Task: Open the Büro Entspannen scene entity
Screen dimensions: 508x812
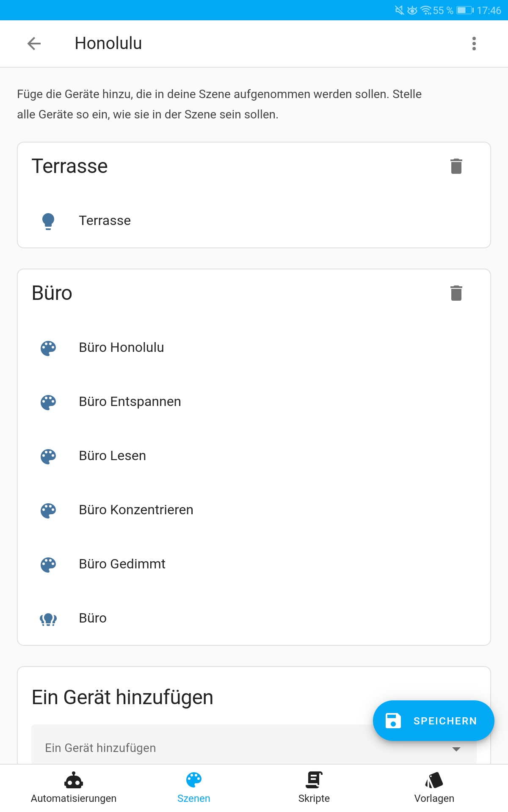Action: [130, 402]
